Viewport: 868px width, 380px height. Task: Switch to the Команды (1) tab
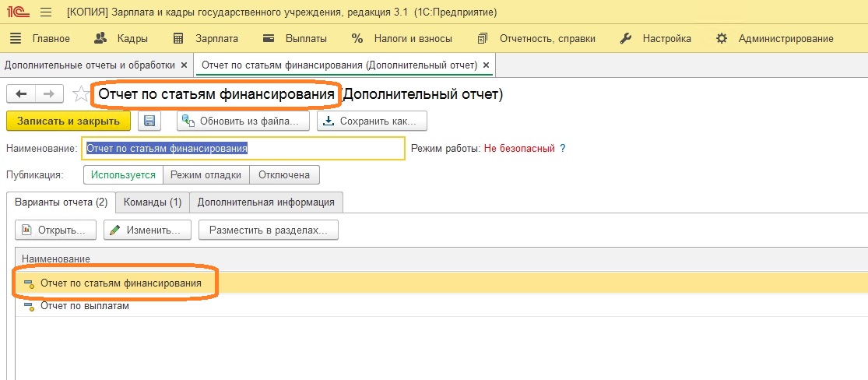coord(153,202)
